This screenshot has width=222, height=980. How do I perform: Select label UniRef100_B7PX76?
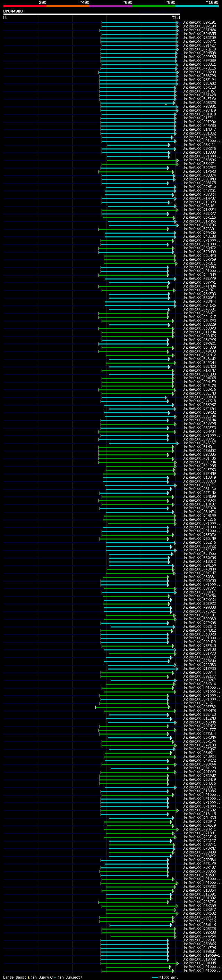(199, 137)
